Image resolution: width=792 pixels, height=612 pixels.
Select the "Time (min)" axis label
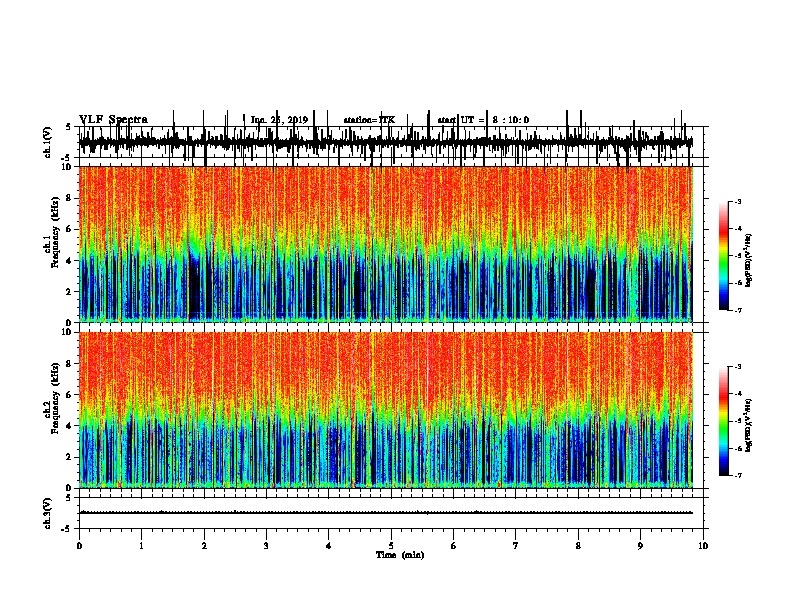coord(400,555)
